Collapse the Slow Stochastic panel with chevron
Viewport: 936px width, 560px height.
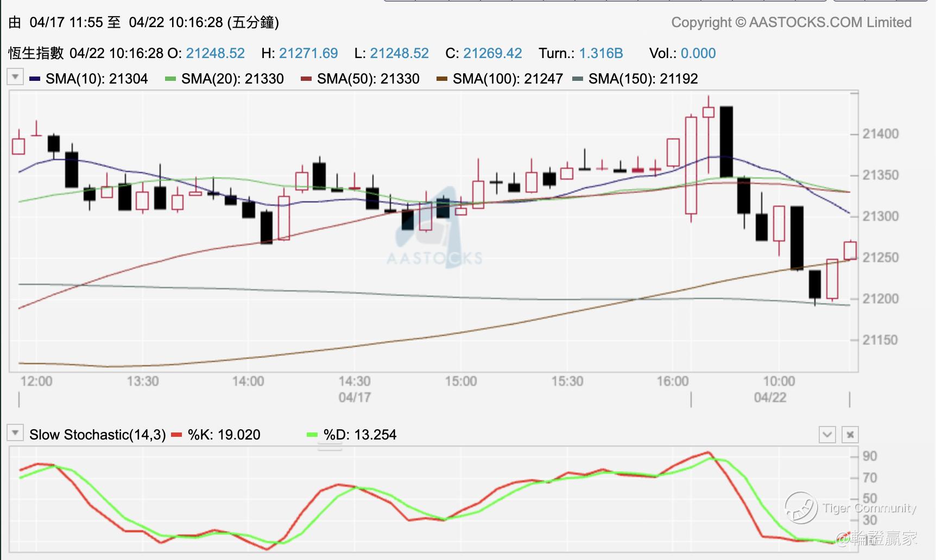tap(827, 435)
